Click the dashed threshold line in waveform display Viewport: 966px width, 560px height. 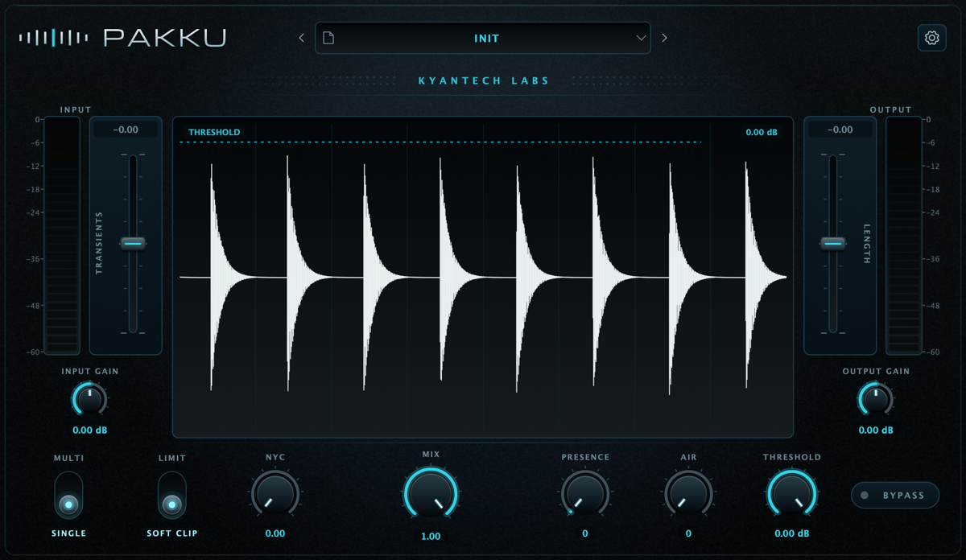[x=440, y=142]
